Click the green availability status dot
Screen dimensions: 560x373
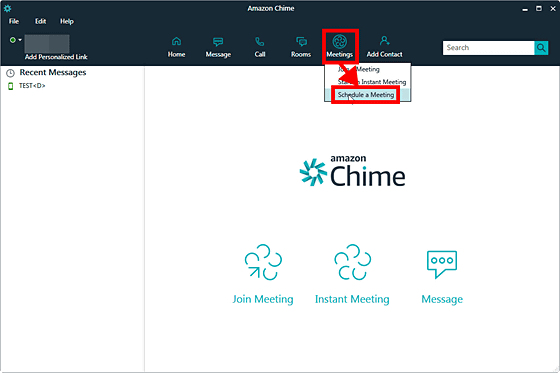(x=13, y=40)
